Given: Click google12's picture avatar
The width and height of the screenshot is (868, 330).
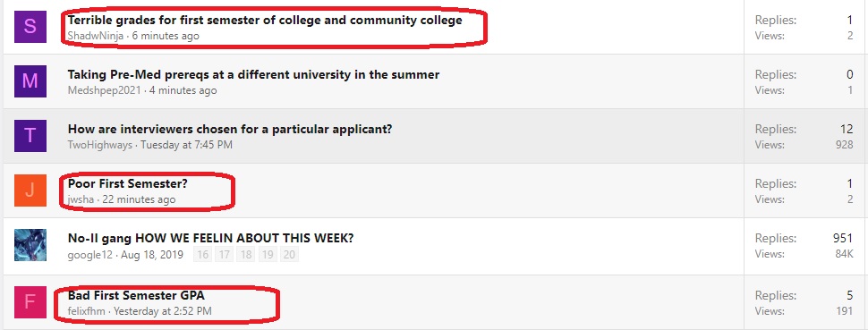Looking at the screenshot, I should click(30, 245).
